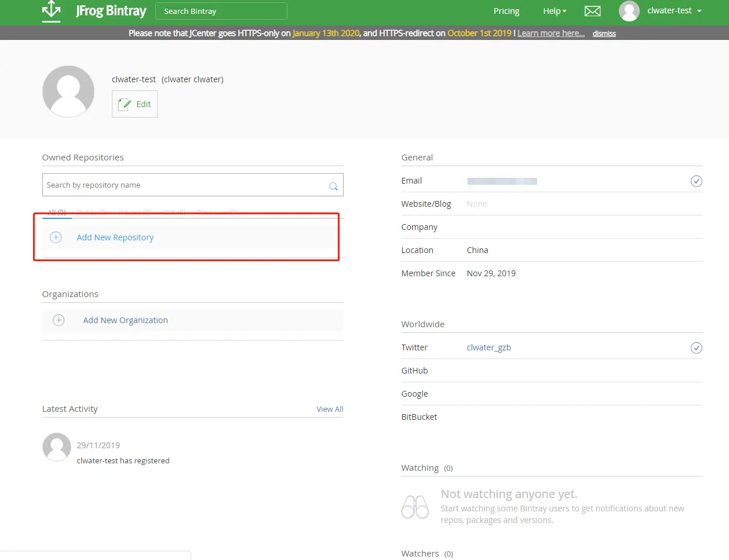
Task: Open the Pricing page
Action: pyautogui.click(x=506, y=11)
